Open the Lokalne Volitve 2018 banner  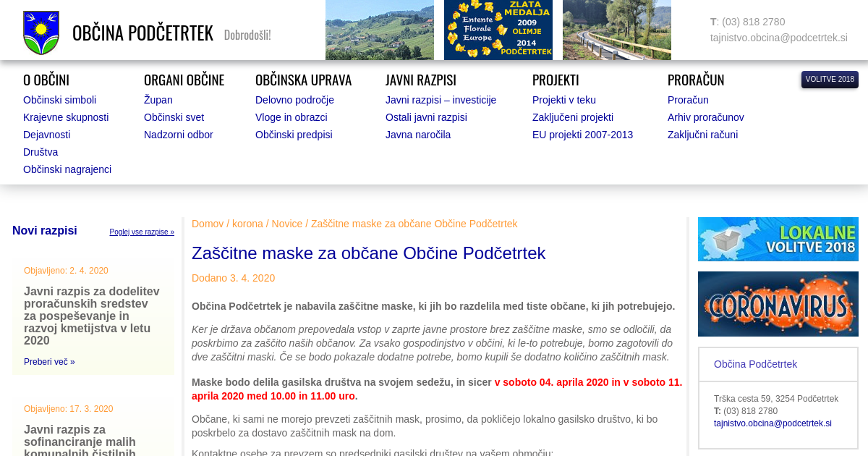coord(778,239)
